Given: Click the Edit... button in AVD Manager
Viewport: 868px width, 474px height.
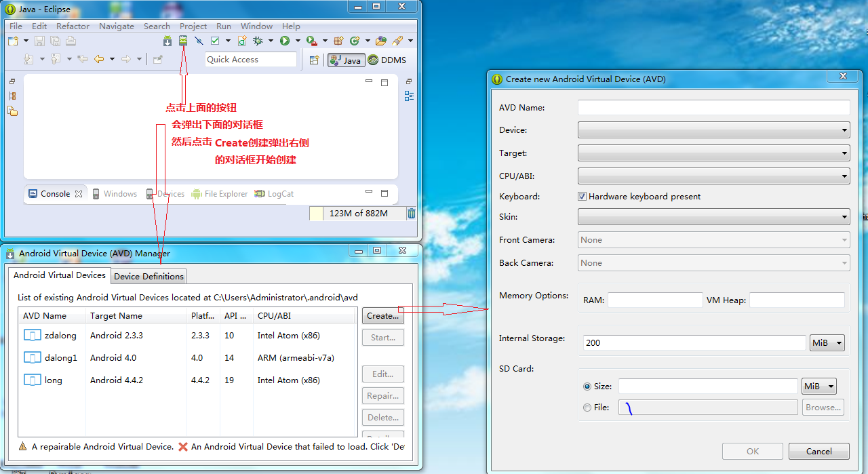Looking at the screenshot, I should pyautogui.click(x=383, y=374).
